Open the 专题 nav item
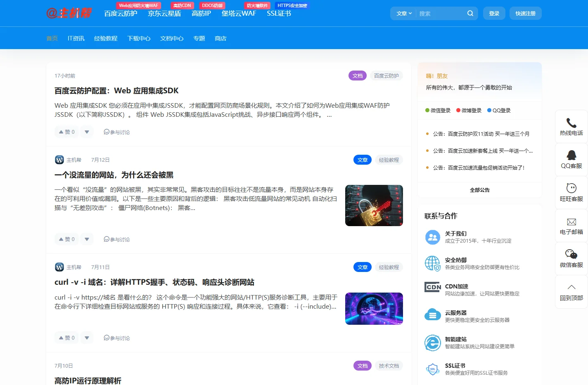The width and height of the screenshot is (588, 385). point(199,38)
